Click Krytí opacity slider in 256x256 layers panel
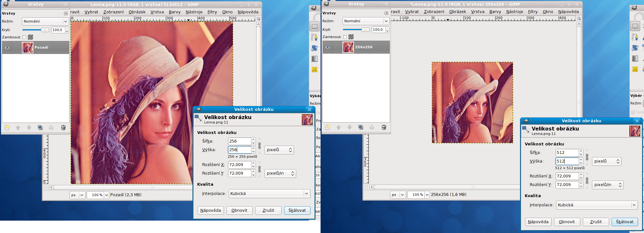The width and height of the screenshot is (644, 233). click(x=356, y=30)
